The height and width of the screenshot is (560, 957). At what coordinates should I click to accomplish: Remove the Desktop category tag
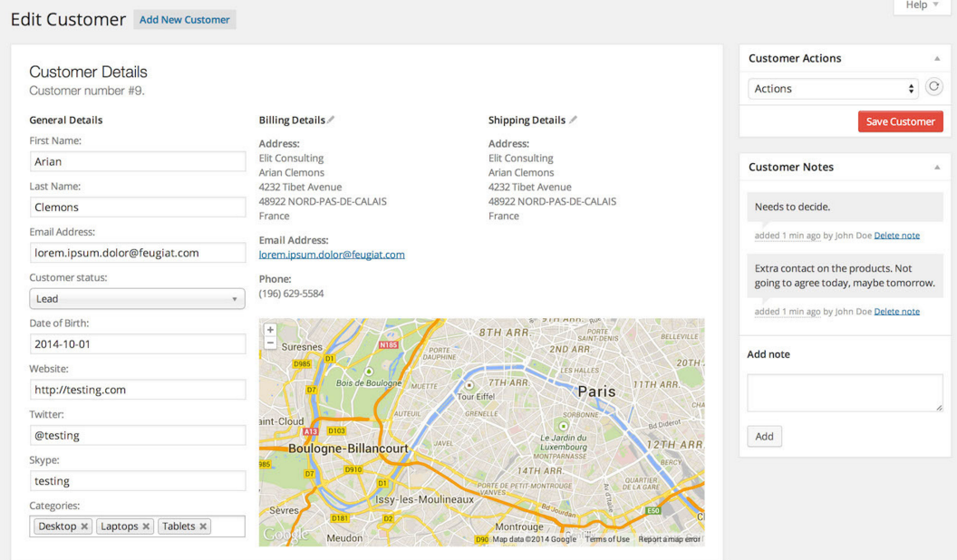coord(84,526)
